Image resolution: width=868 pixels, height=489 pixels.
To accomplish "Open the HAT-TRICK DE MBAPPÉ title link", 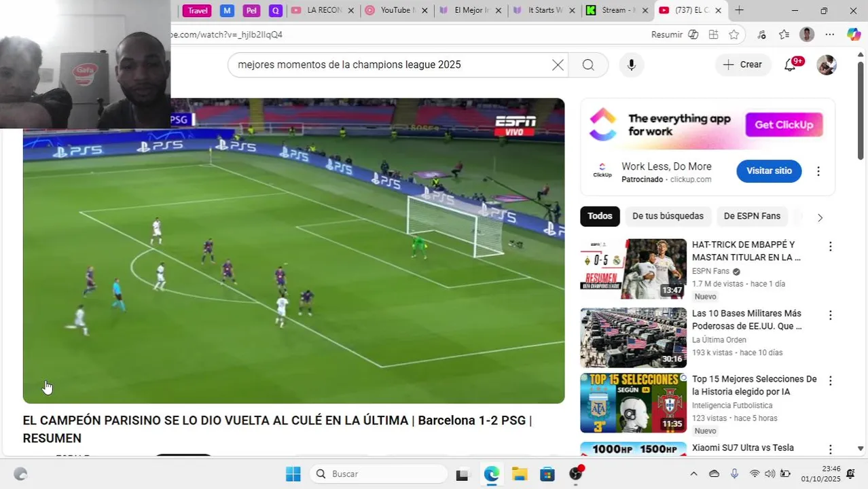I will [746, 251].
